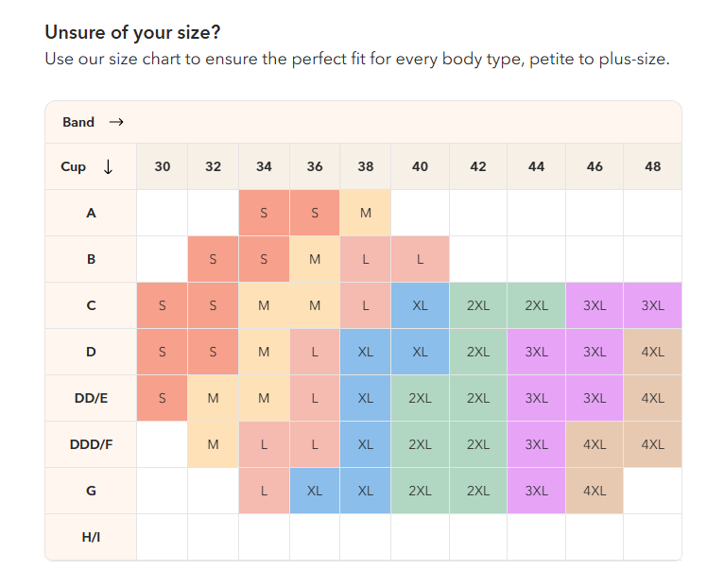Image resolution: width=707 pixels, height=588 pixels.
Task: Click the S cell for 30 DD/E
Action: pos(163,398)
